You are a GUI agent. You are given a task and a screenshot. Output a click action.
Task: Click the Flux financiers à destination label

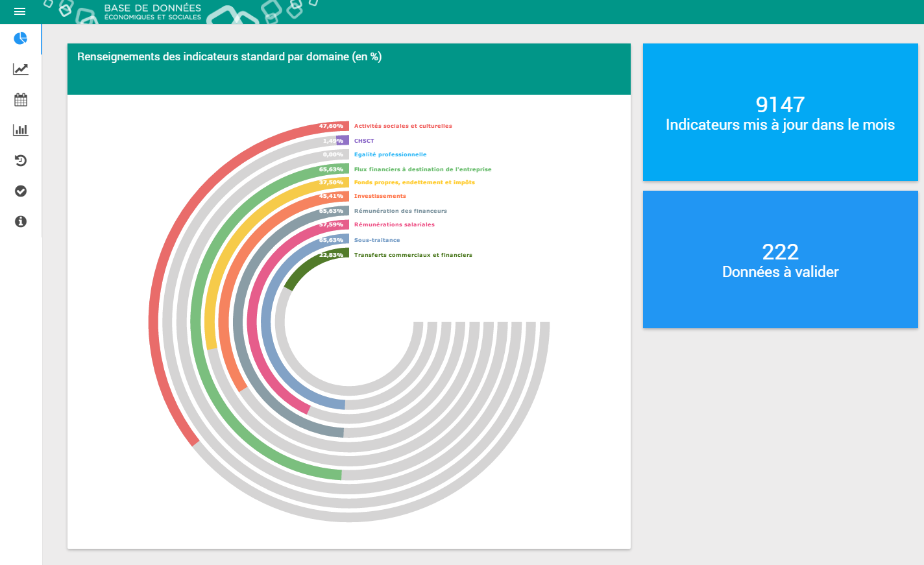pos(422,169)
